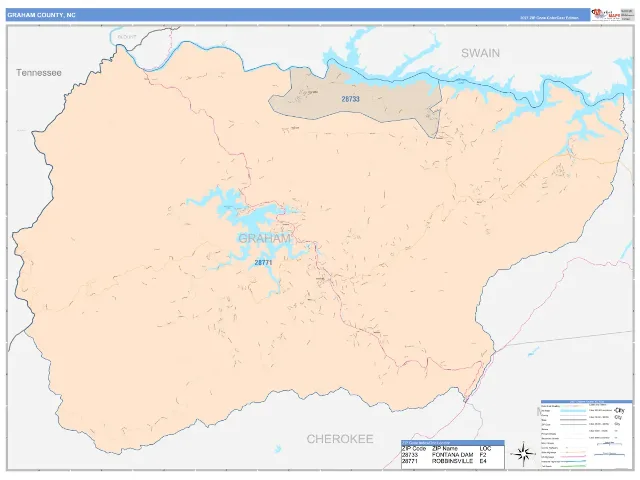Click the GRAHAM COUNTY, NC title text
Screen dimensions: 640x480
[41, 15]
